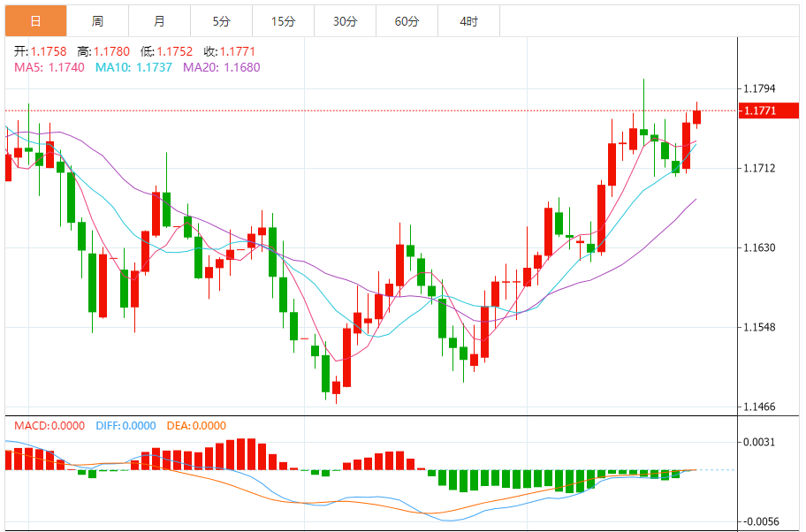This screenshot has height=532, width=806.
Task: Switch to the 日 daily chart tab
Action: point(35,21)
